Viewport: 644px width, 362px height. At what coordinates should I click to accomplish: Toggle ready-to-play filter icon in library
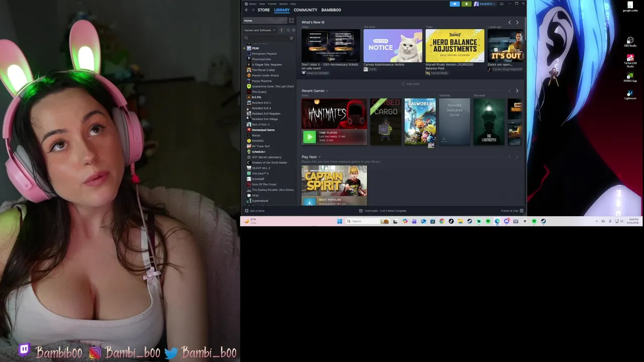tap(293, 30)
